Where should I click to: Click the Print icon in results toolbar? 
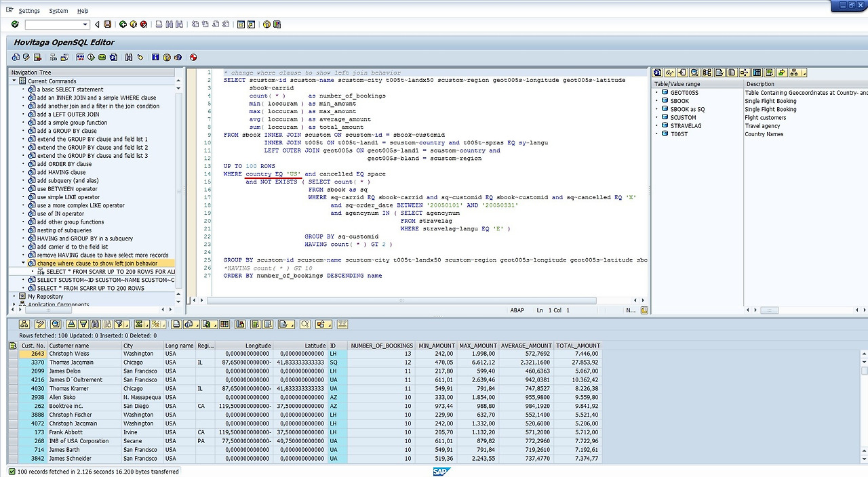(x=176, y=324)
